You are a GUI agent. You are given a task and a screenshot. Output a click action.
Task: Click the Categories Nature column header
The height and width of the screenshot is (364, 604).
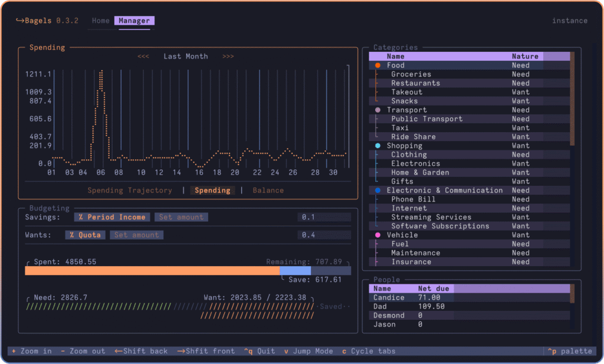(x=525, y=56)
